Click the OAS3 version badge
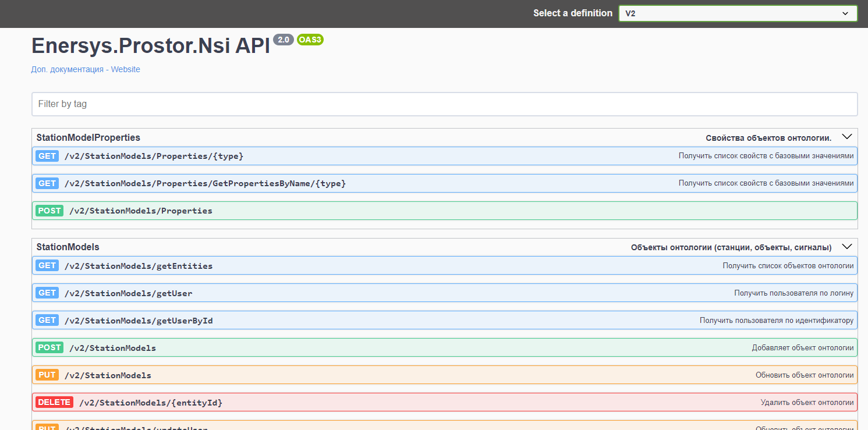 [x=310, y=40]
